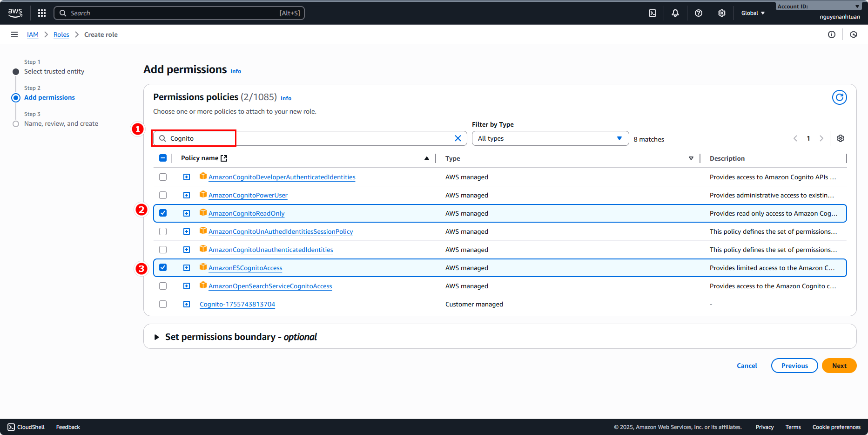The height and width of the screenshot is (435, 868).
Task: Open table preferences gear icon
Action: coord(840,138)
